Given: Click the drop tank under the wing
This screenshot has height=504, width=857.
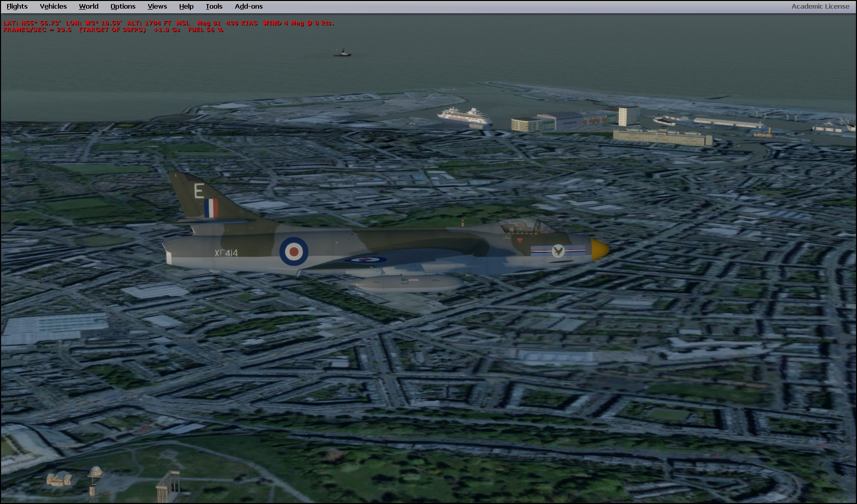Looking at the screenshot, I should [x=406, y=283].
